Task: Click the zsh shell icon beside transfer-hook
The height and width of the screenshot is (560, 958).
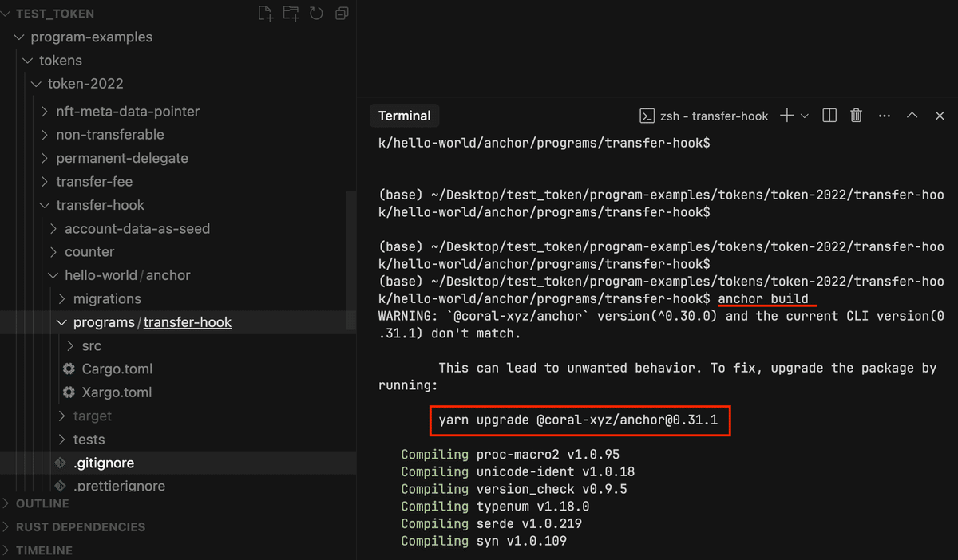Action: coord(648,115)
